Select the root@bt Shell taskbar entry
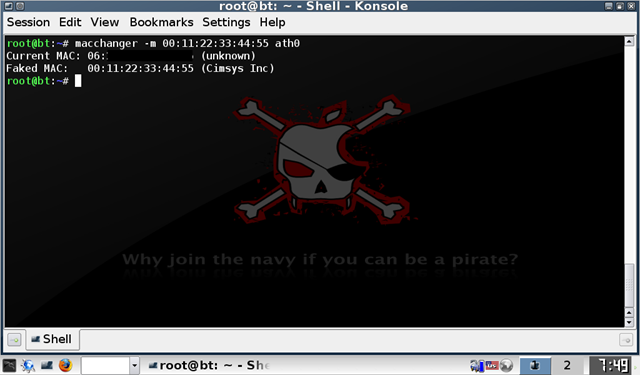This screenshot has height=375, width=640. coord(208,365)
